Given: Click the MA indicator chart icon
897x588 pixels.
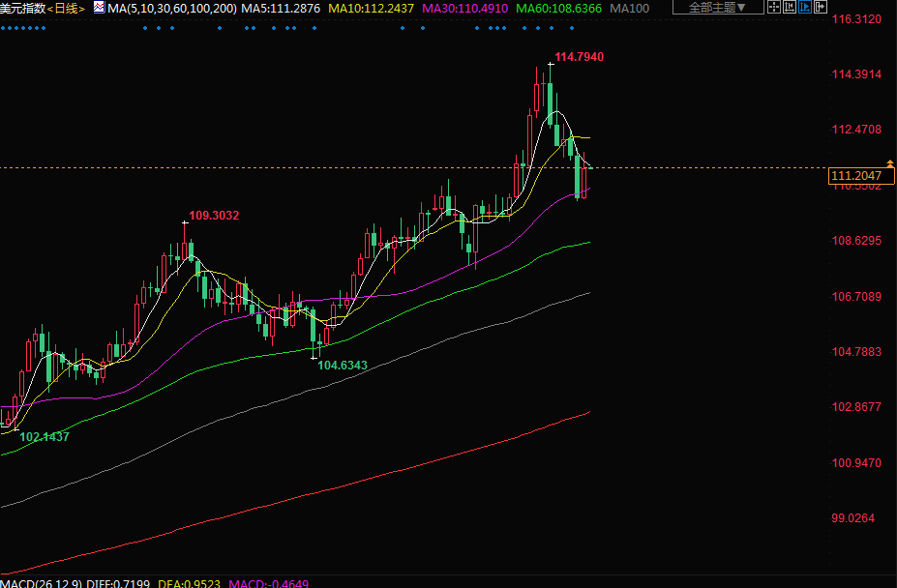Looking at the screenshot, I should pyautogui.click(x=100, y=8).
